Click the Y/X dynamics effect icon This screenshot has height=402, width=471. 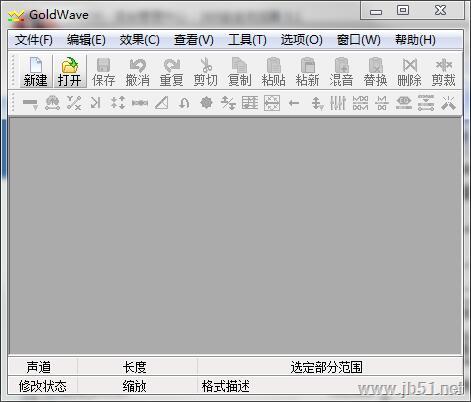(x=74, y=103)
